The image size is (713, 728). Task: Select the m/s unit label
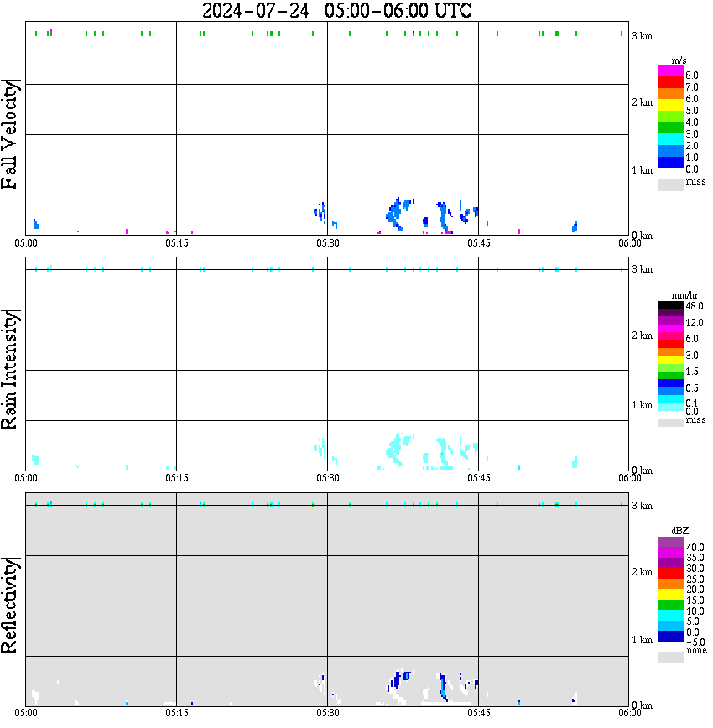click(x=679, y=61)
